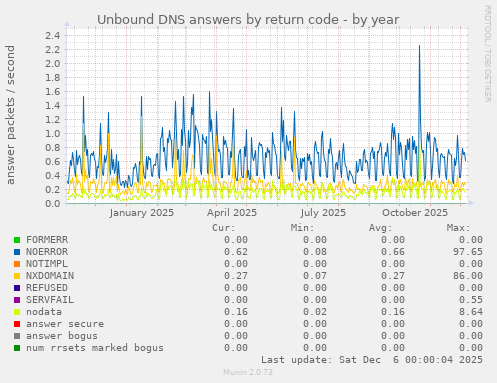Click NOERROR max value 97.65

coord(468,252)
